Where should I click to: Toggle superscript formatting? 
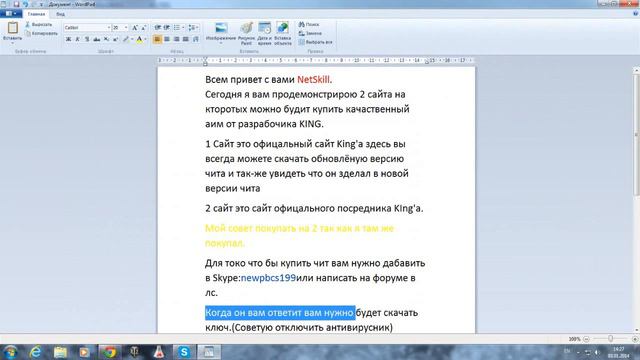(x=116, y=39)
